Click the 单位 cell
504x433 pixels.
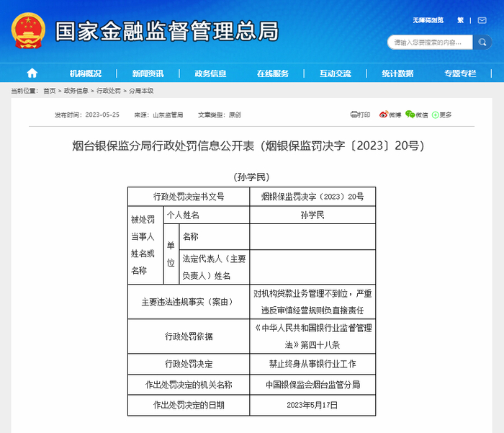(171, 254)
